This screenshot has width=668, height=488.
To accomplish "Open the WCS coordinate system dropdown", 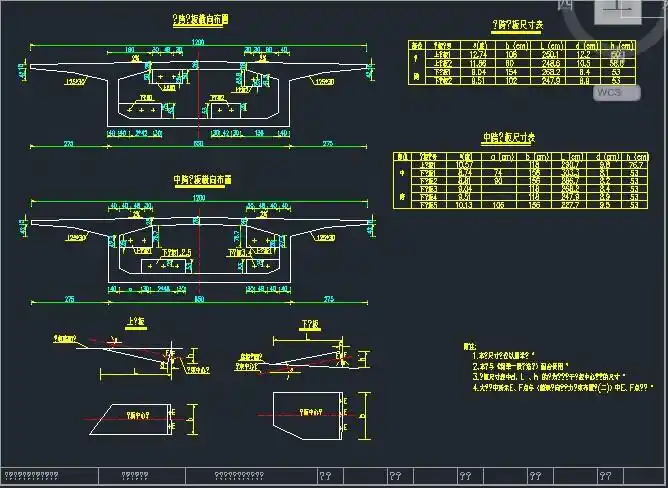I will click(609, 91).
